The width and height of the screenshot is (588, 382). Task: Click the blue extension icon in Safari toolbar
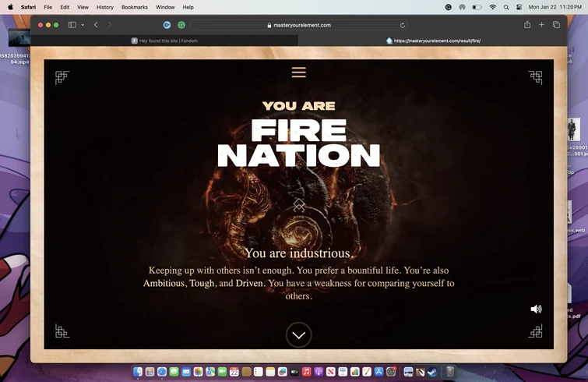167,25
